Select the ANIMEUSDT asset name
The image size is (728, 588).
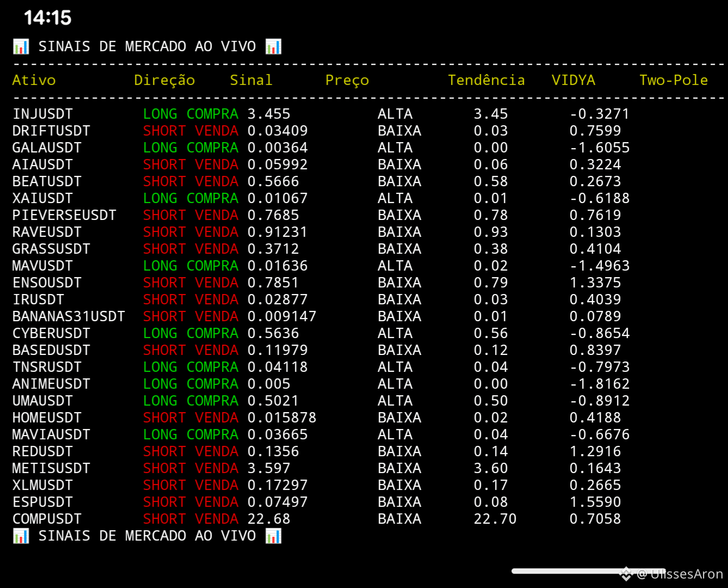coord(51,384)
